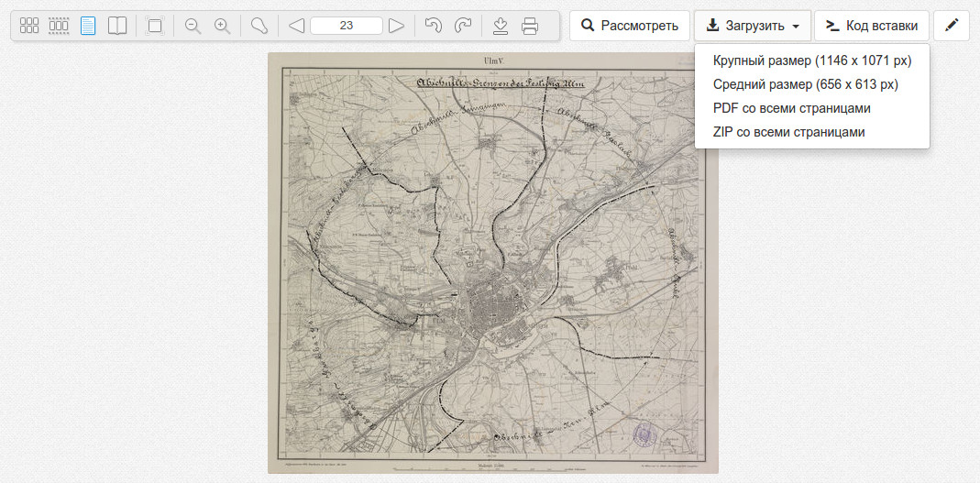Switch to filmstrip view mode
The image size is (980, 483).
59,26
